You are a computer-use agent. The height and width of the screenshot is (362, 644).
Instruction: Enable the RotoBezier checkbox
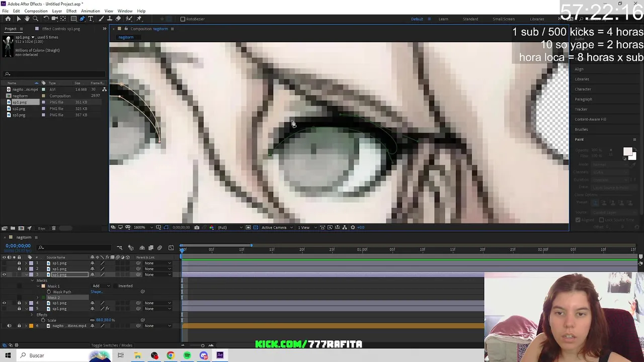(183, 19)
